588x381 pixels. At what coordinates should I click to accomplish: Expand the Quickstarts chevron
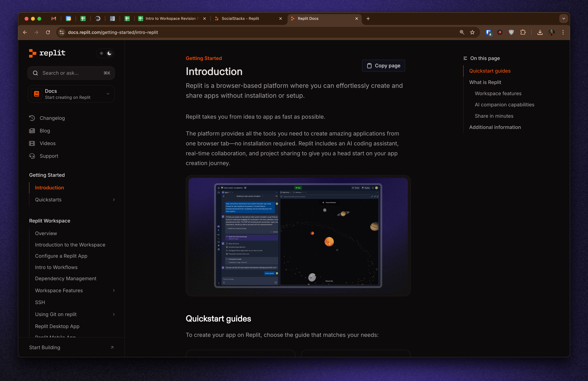[114, 200]
